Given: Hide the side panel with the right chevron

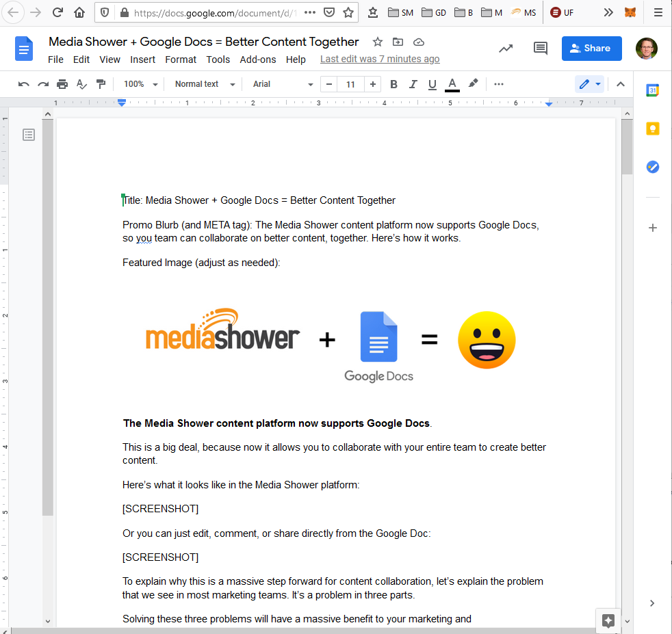Looking at the screenshot, I should (652, 603).
